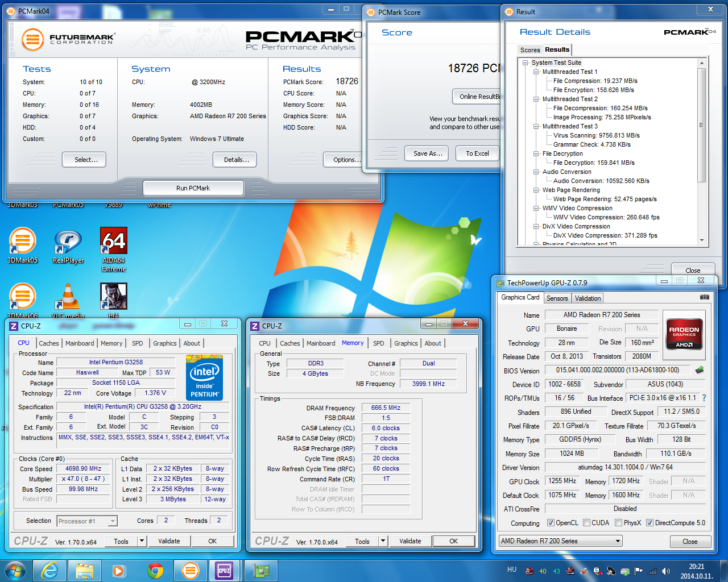Launch Windows Media Player from taskbar
This screenshot has width=728, height=582.
coord(118,570)
